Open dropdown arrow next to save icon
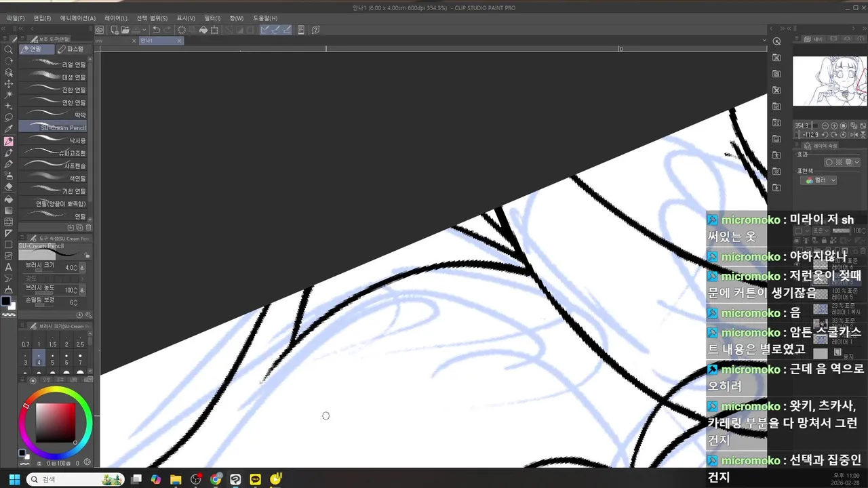The height and width of the screenshot is (488, 868). click(x=144, y=30)
